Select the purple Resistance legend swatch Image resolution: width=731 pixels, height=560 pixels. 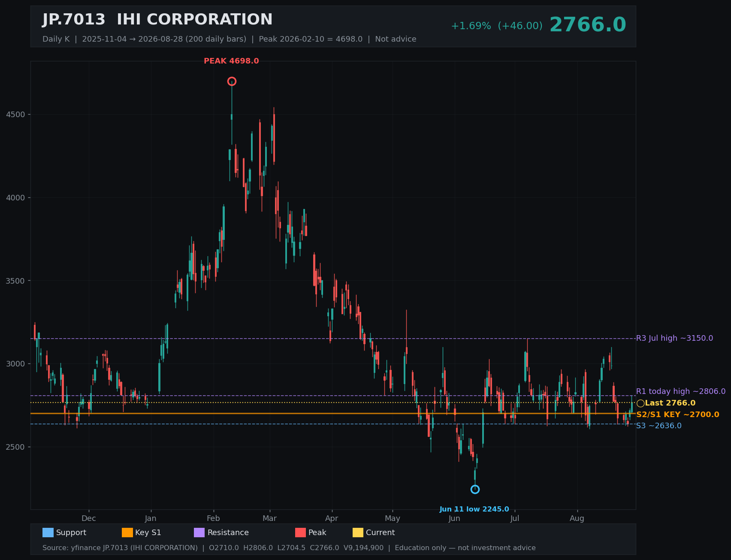point(199,533)
